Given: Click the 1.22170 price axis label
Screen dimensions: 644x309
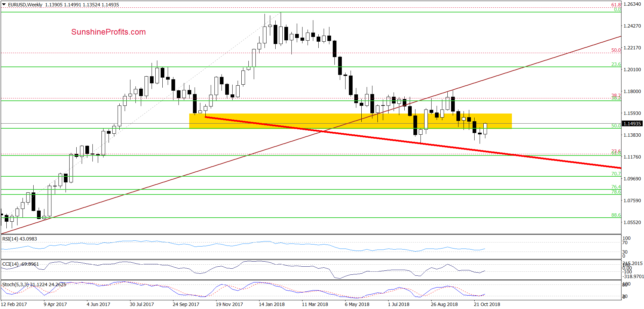Looking at the screenshot, I should point(632,48).
